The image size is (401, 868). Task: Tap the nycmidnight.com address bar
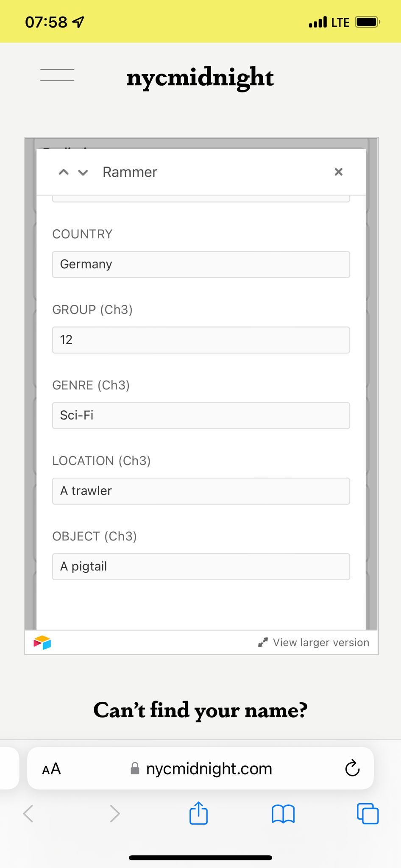(x=208, y=769)
